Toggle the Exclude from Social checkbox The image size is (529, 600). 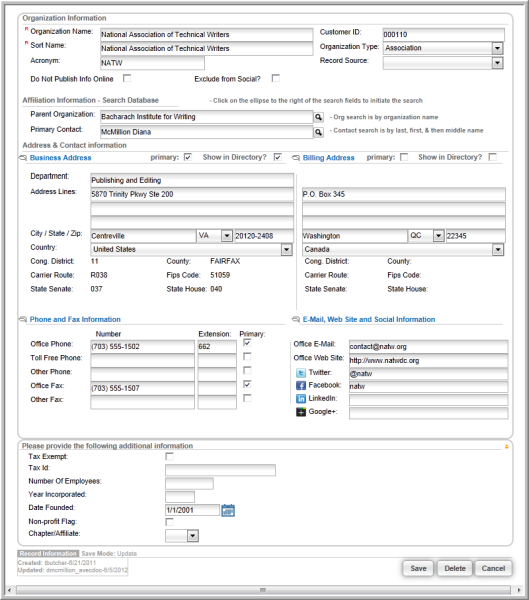coord(276,78)
